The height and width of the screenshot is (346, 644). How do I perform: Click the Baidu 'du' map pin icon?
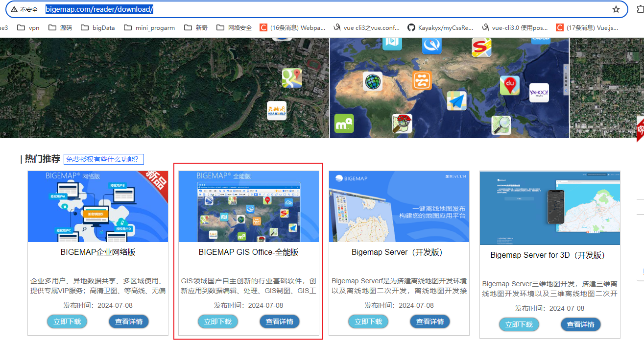point(510,86)
